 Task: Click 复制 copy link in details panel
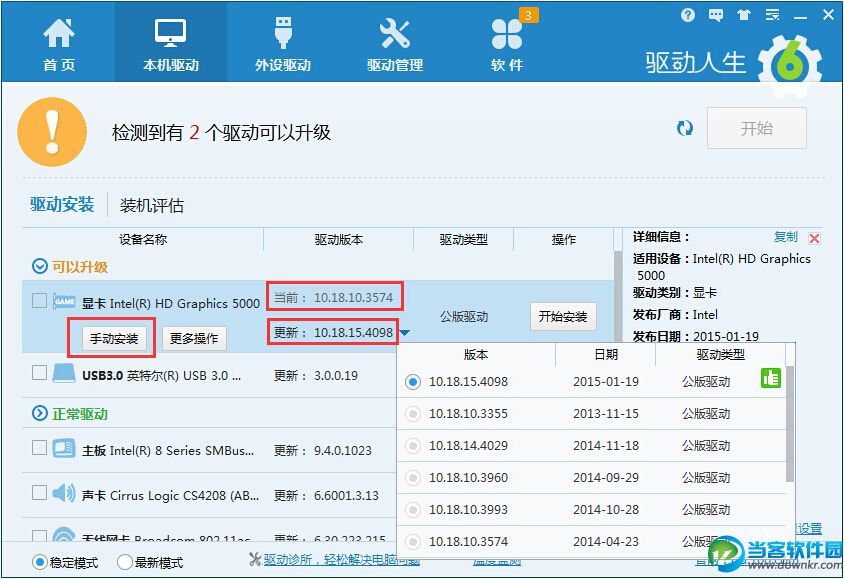[785, 237]
